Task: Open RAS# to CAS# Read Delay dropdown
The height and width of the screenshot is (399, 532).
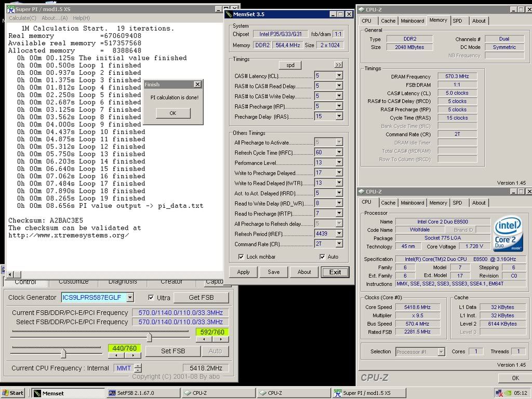Action: (339, 86)
